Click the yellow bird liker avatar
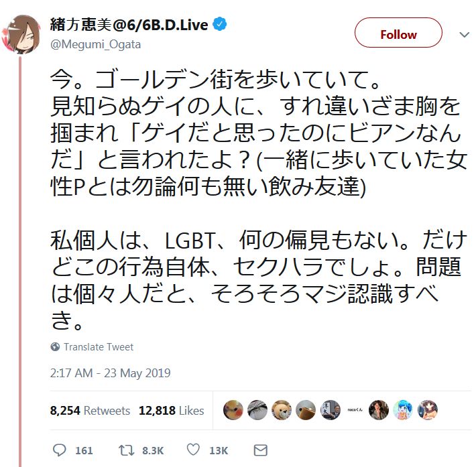The width and height of the screenshot is (476, 467). (233, 410)
